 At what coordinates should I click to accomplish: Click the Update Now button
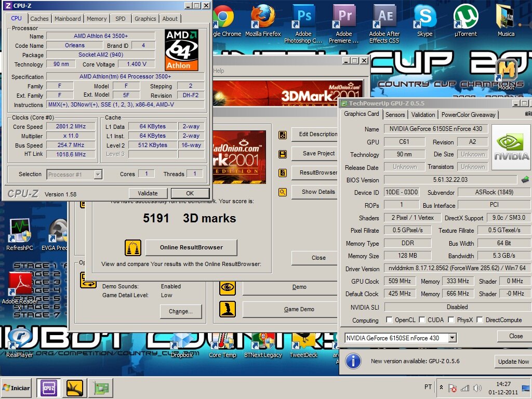point(513,362)
